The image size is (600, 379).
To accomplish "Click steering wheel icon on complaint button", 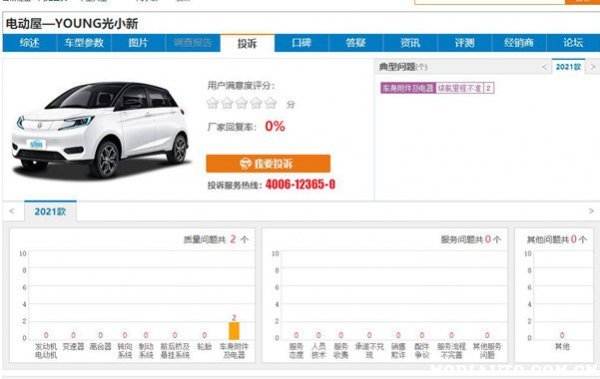I will click(x=245, y=163).
